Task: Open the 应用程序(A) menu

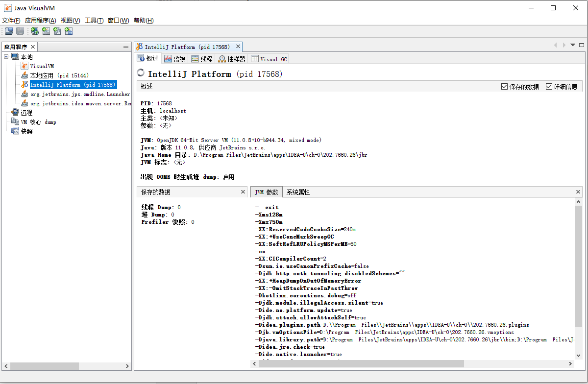Action: click(x=40, y=21)
